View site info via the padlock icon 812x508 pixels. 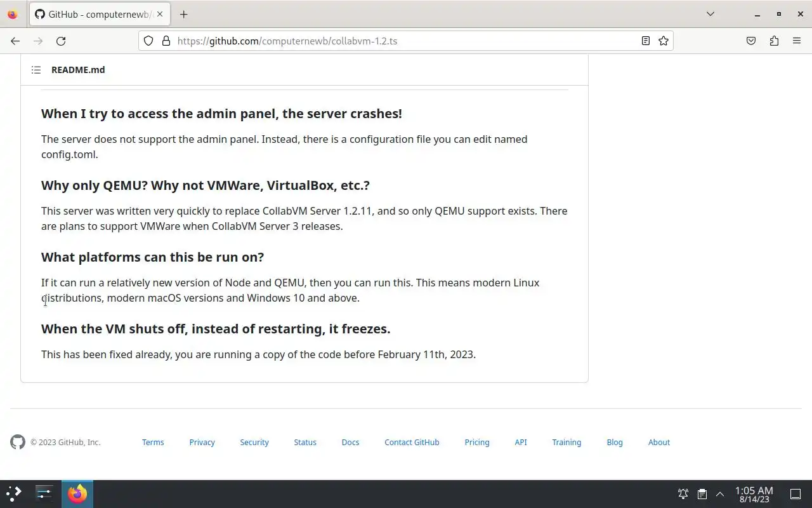[x=166, y=41]
